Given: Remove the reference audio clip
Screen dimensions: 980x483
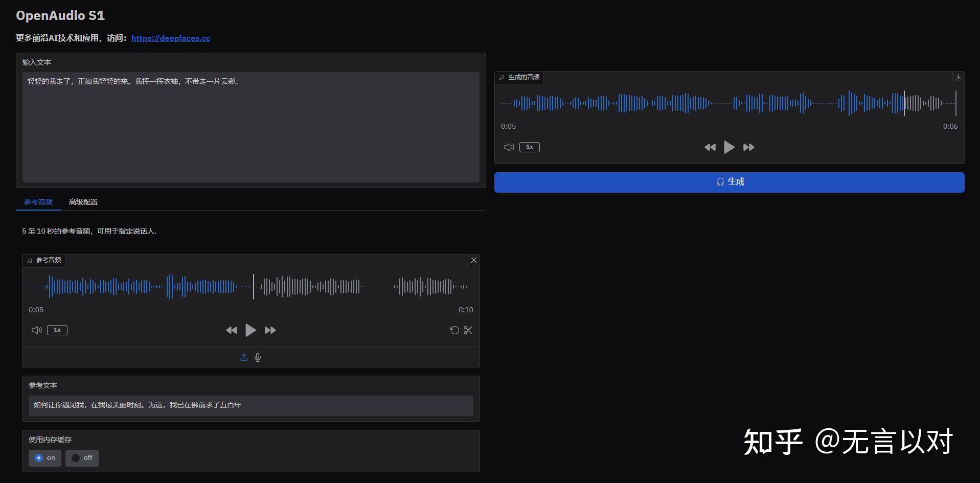Looking at the screenshot, I should [473, 260].
